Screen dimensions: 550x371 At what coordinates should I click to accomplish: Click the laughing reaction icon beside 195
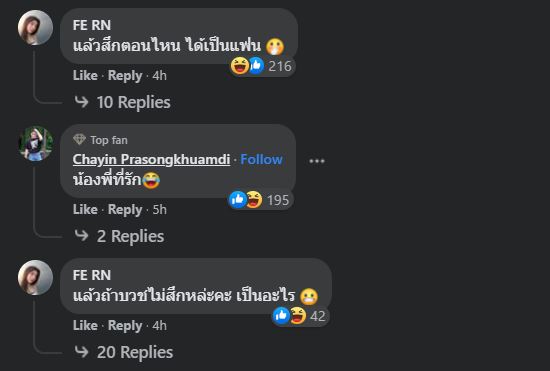pyautogui.click(x=254, y=200)
